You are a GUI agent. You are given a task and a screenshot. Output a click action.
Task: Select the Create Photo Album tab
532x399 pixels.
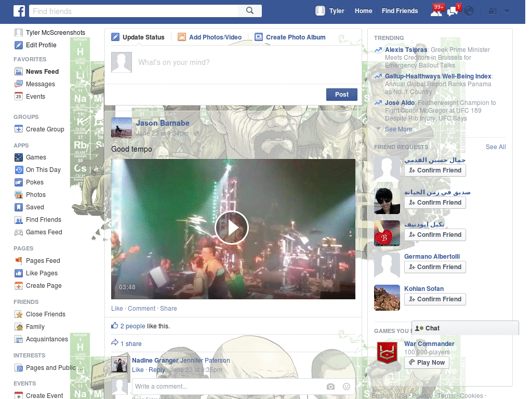(x=290, y=37)
